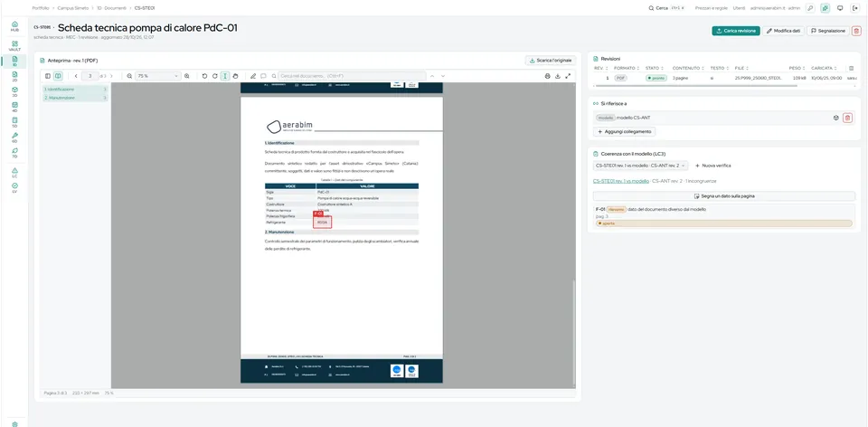Go to previous PDF page arrow
The width and height of the screenshot is (868, 427).
pyautogui.click(x=76, y=76)
